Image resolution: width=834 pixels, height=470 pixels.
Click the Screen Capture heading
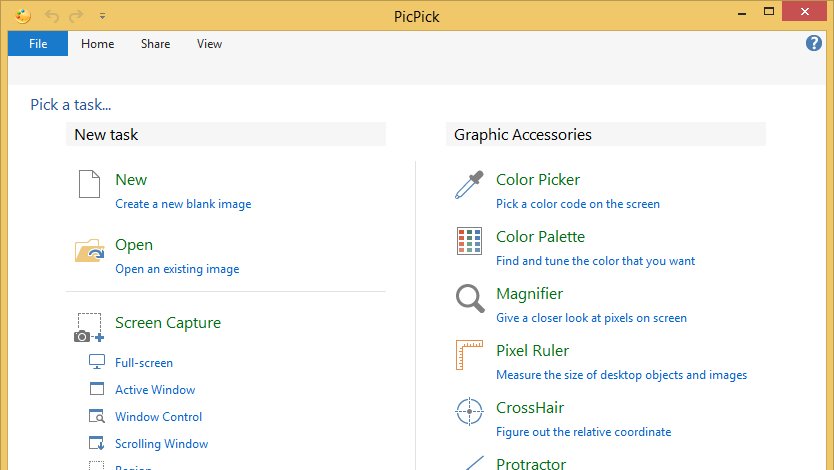pos(168,323)
